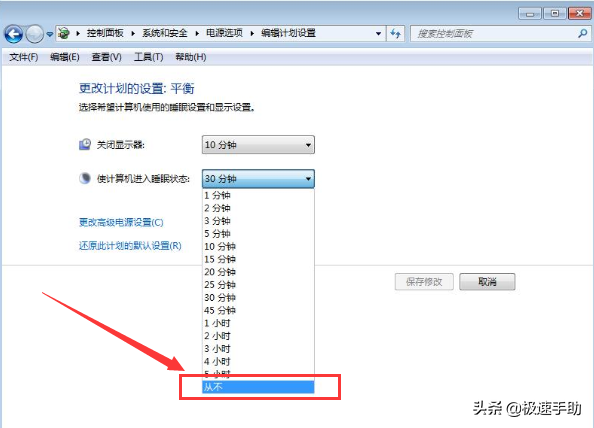Open the 编辑(E) menu

(x=65, y=57)
